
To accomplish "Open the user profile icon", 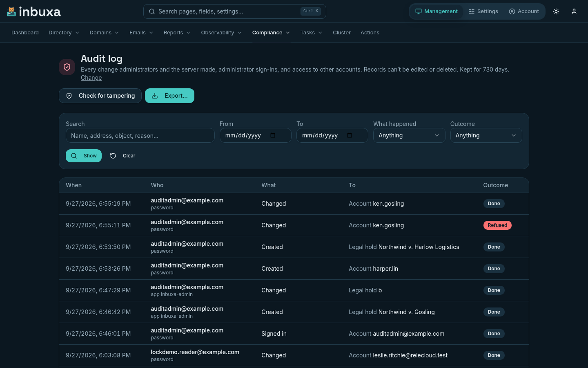I will point(574,11).
